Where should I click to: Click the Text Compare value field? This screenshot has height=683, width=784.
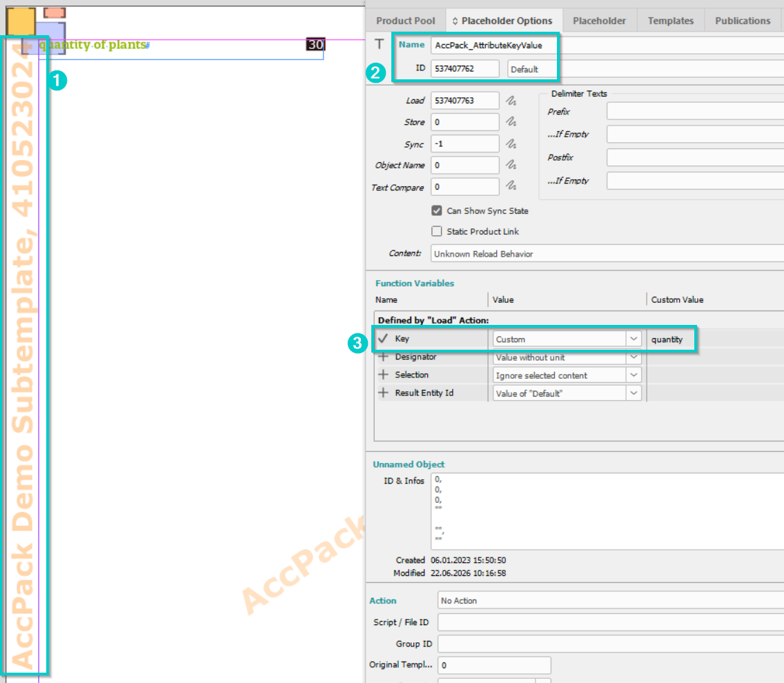(465, 186)
